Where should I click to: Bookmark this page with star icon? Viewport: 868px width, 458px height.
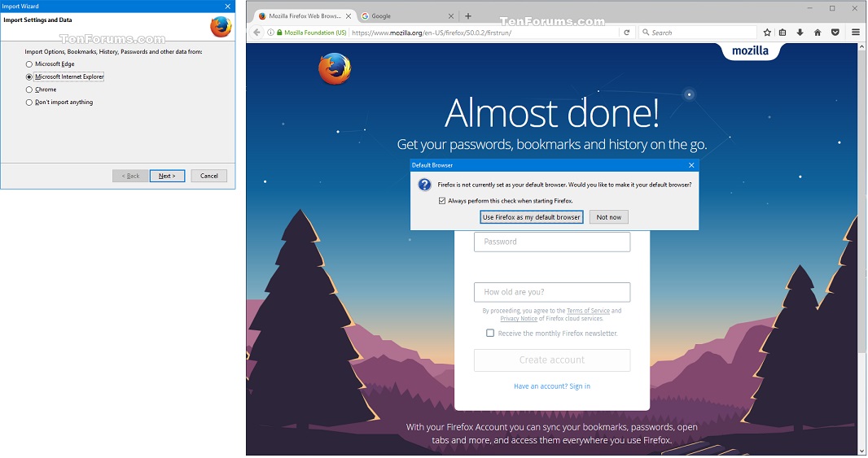tap(767, 33)
